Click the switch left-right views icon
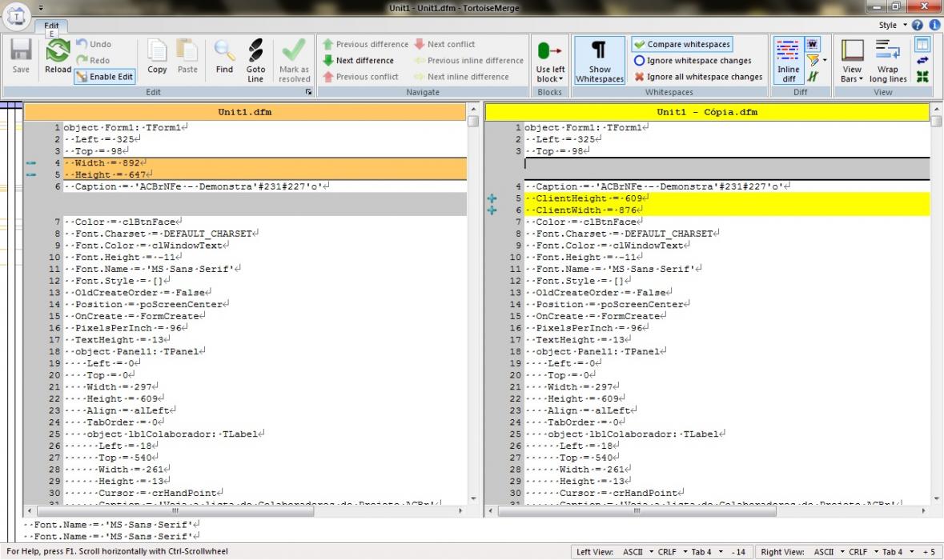 point(922,60)
